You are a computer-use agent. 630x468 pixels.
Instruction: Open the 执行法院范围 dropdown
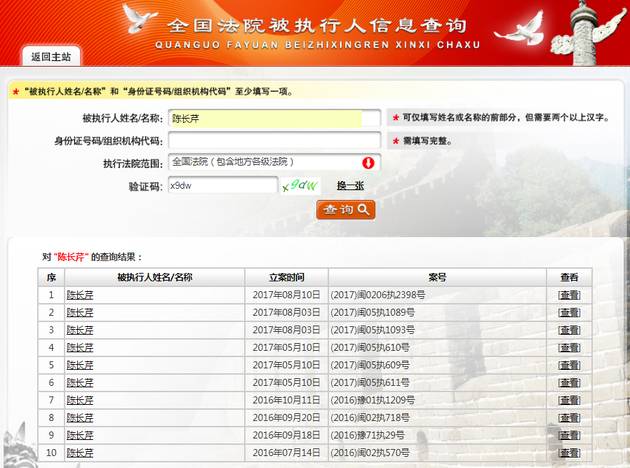pos(264,162)
